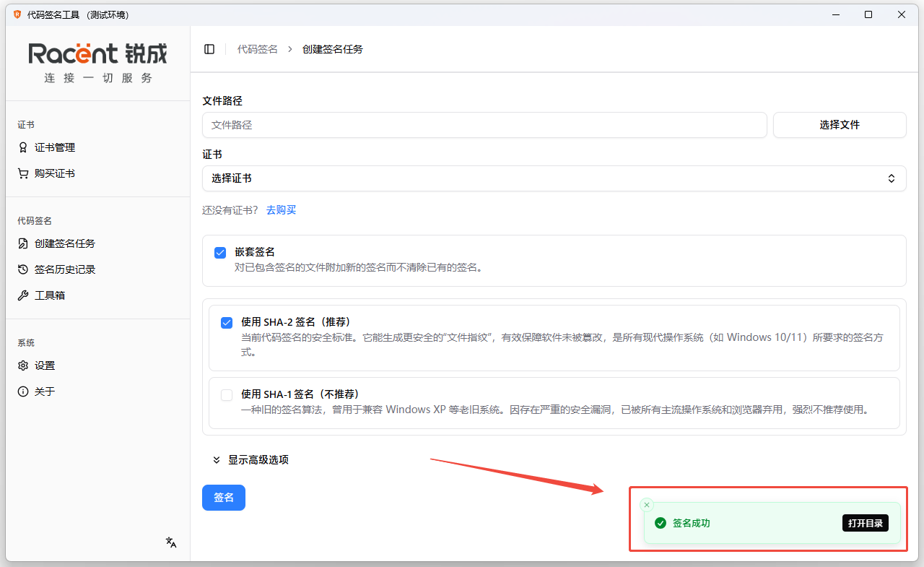The image size is (924, 567).
Task: Click the 签名 button
Action: [x=223, y=498]
